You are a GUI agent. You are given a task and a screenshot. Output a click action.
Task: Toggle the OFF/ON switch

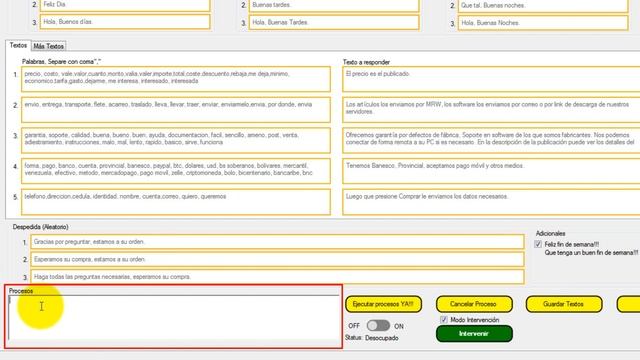point(378,326)
